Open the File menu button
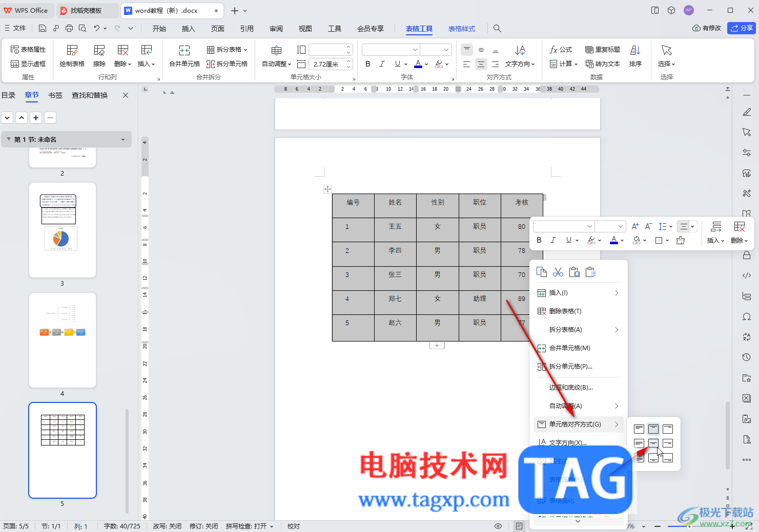759x532 pixels. [x=15, y=28]
